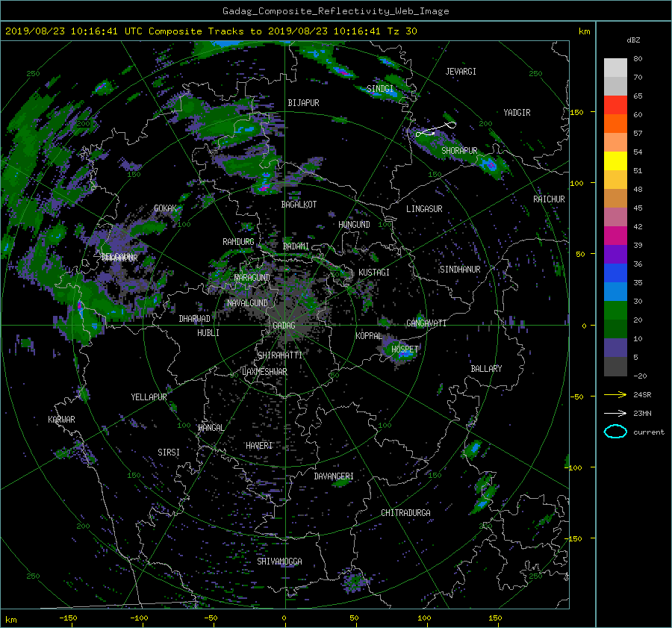
Task: Click the -100 tick on bottom km axis
Action: (x=139, y=618)
